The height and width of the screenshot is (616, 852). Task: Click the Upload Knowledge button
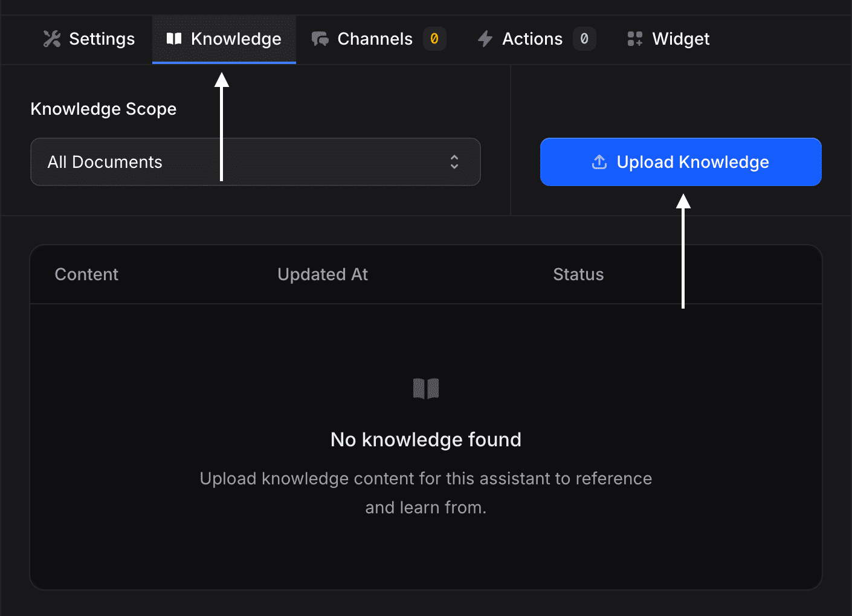click(681, 162)
